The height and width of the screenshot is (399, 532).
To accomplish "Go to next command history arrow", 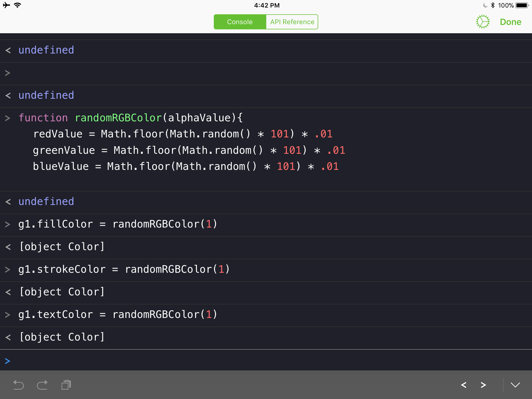I will [483, 385].
